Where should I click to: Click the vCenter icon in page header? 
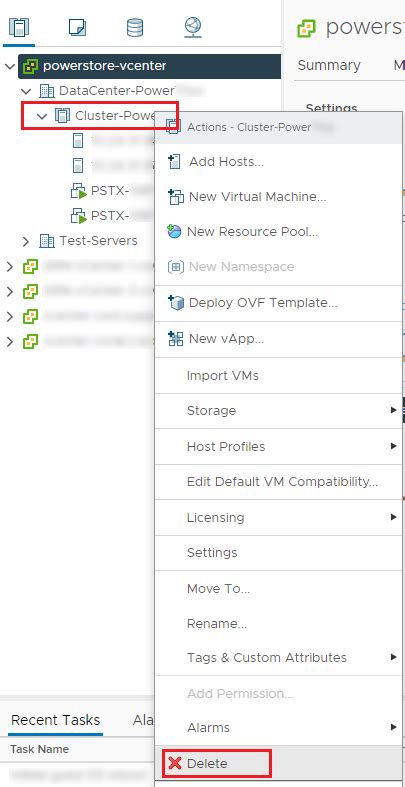[x=306, y=28]
